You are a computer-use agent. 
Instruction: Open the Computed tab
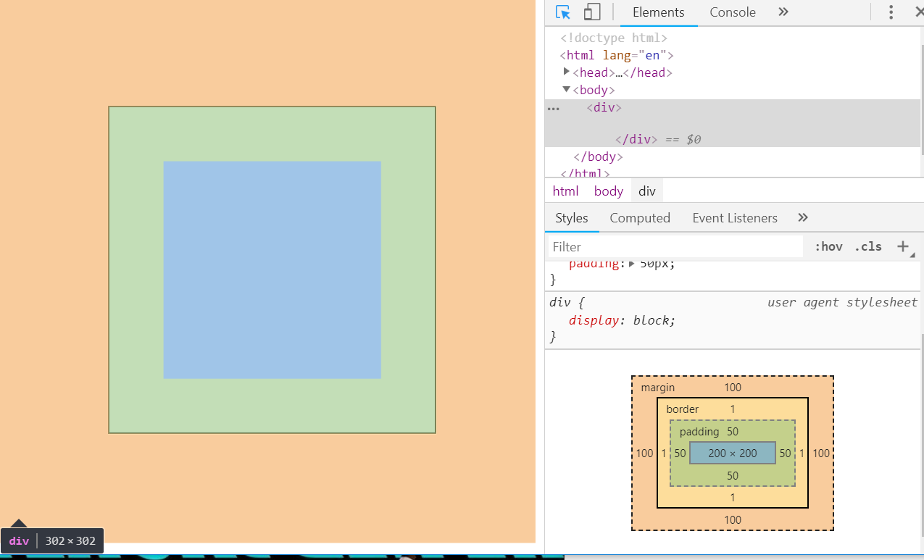point(639,218)
